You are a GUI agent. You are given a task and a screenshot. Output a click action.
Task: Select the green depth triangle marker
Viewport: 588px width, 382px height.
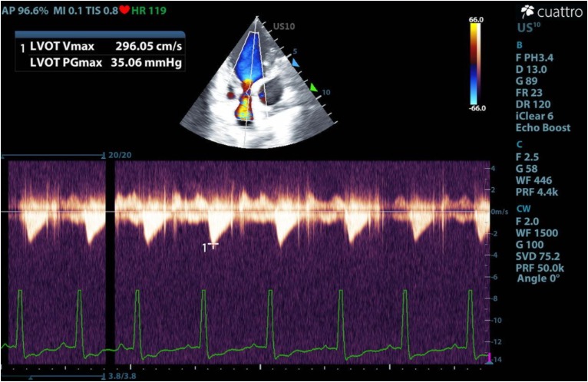click(313, 87)
